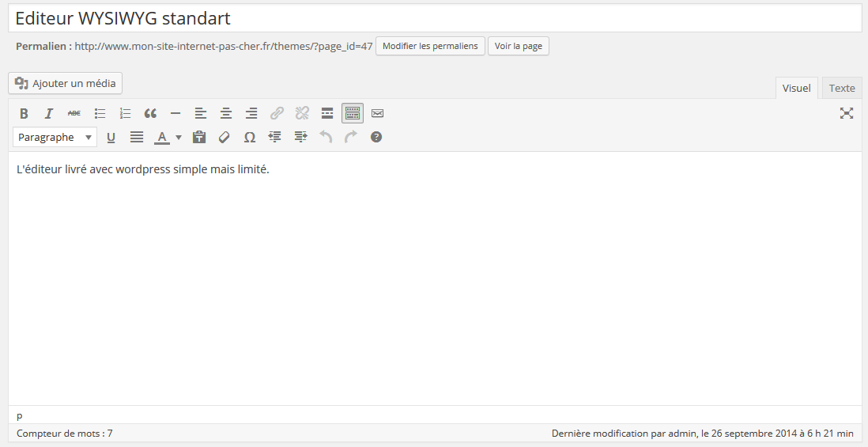Click the special character Omega icon
Viewport: 868px width, 447px height.
pyautogui.click(x=249, y=137)
